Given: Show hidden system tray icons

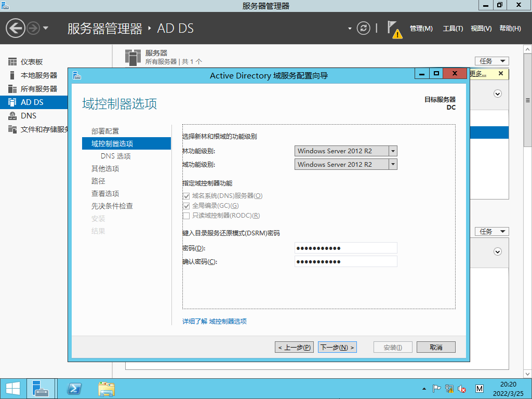Looking at the screenshot, I should coord(424,389).
